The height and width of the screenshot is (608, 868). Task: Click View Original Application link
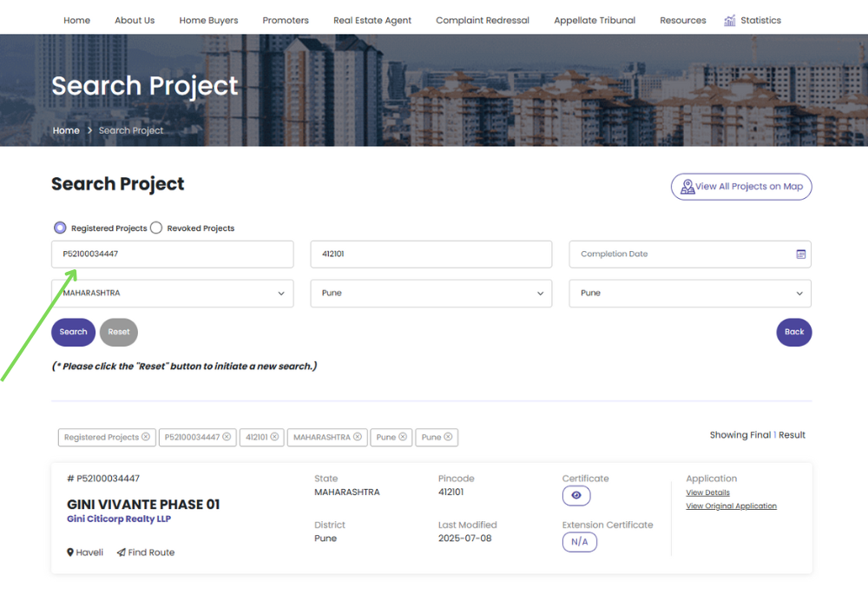coord(731,506)
